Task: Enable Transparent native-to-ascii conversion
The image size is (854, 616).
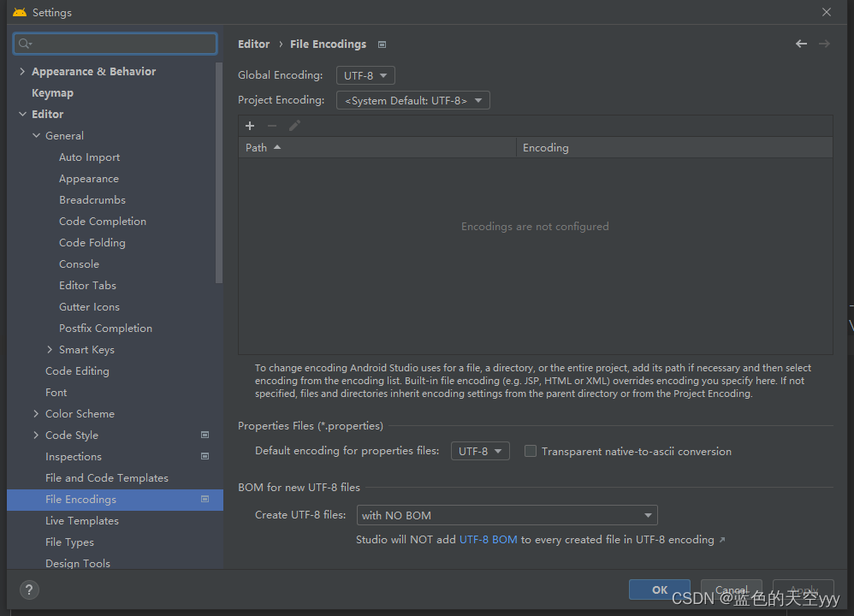Action: coord(530,451)
